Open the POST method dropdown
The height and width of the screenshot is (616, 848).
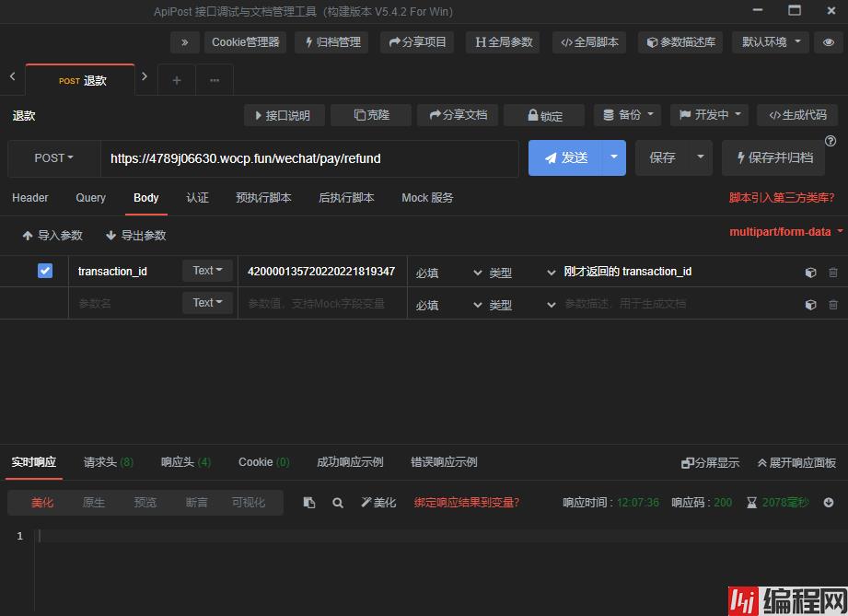point(53,158)
